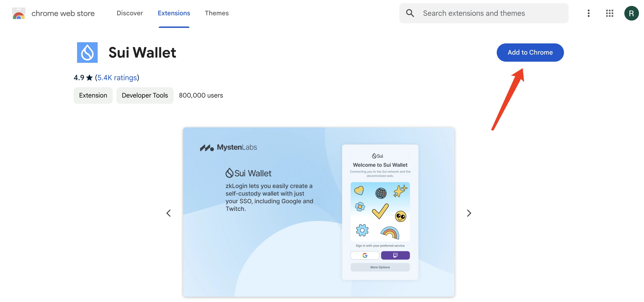Screen dimensions: 644x302
Task: Click the Themes menu item
Action: pos(217,13)
